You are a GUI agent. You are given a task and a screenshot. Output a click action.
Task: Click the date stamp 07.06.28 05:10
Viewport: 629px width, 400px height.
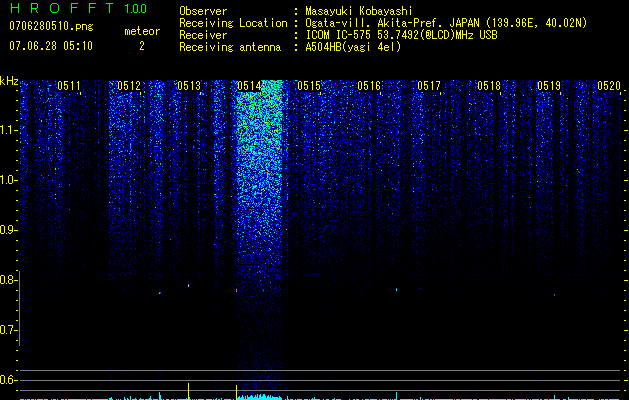[x=51, y=46]
